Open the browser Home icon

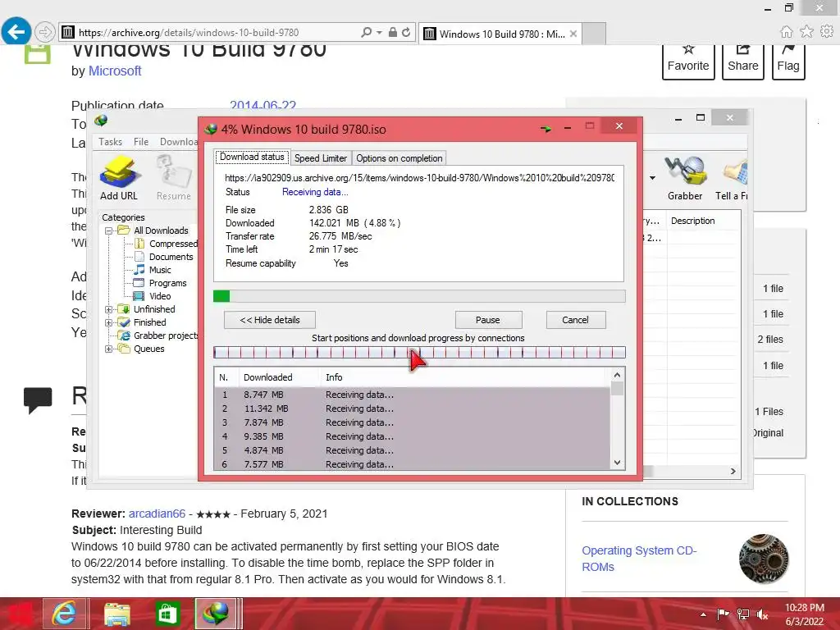pyautogui.click(x=787, y=32)
